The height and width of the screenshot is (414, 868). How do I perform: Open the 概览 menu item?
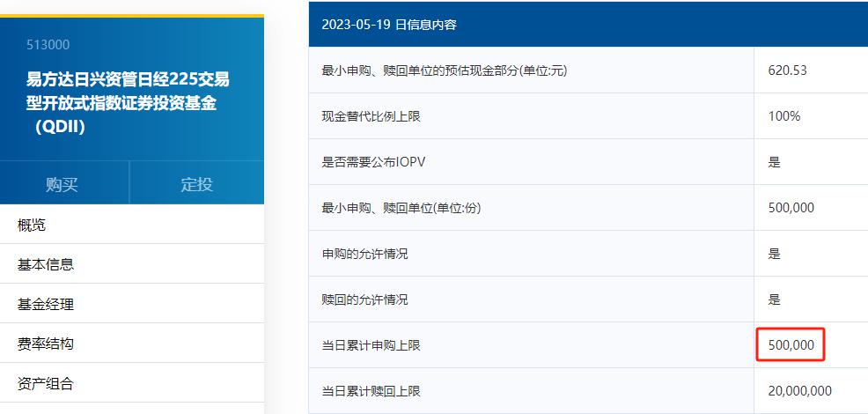[x=32, y=225]
